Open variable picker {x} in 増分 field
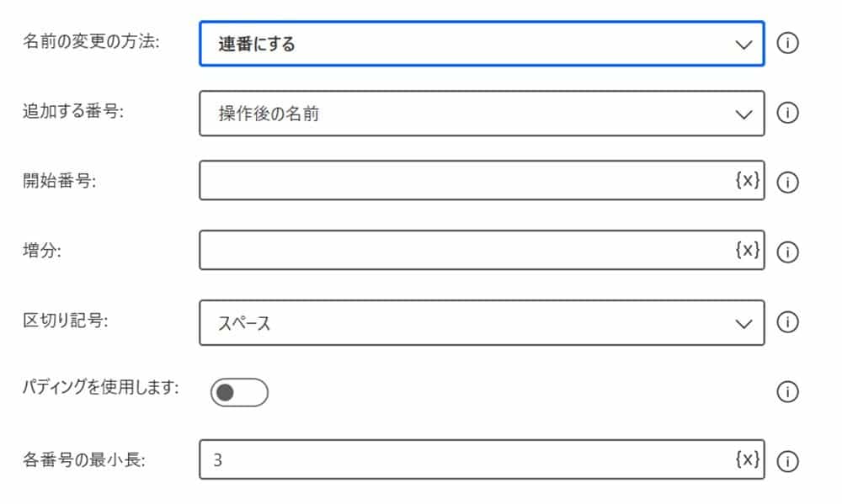Image resolution: width=842 pixels, height=504 pixels. 748,250
